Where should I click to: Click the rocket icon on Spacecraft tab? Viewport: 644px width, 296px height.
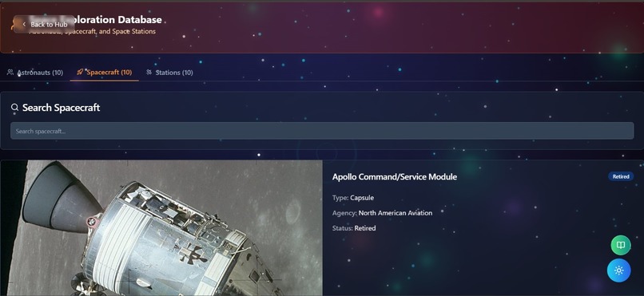[80, 72]
